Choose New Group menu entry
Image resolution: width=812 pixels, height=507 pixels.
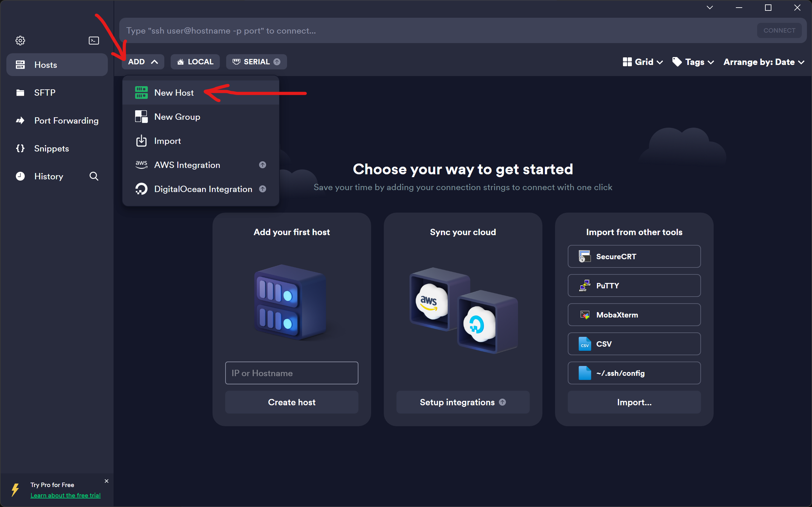pos(177,117)
